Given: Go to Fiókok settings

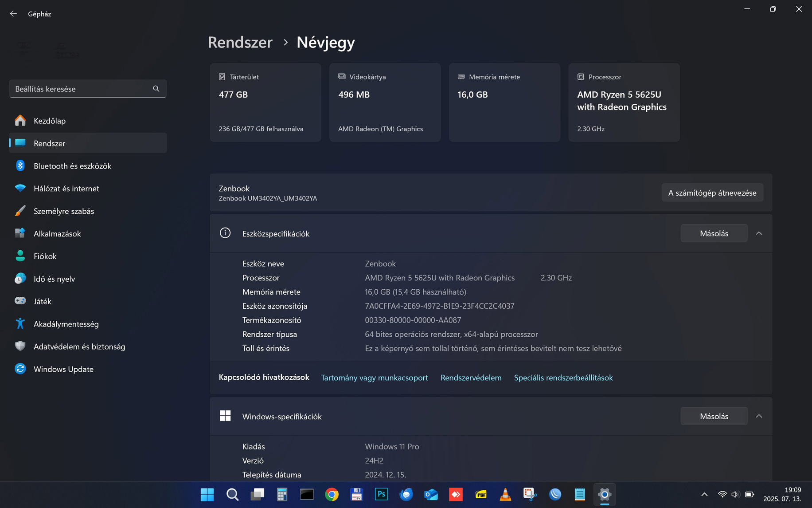Looking at the screenshot, I should point(88,256).
